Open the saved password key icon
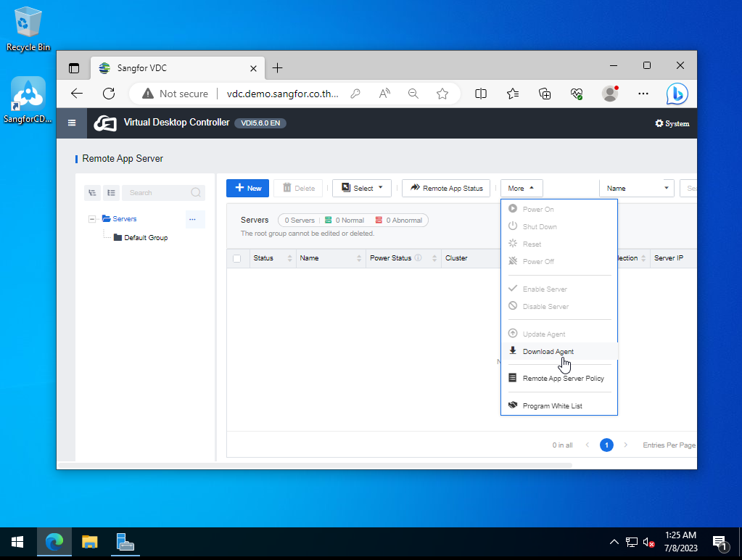This screenshot has width=742, height=560. (x=355, y=94)
